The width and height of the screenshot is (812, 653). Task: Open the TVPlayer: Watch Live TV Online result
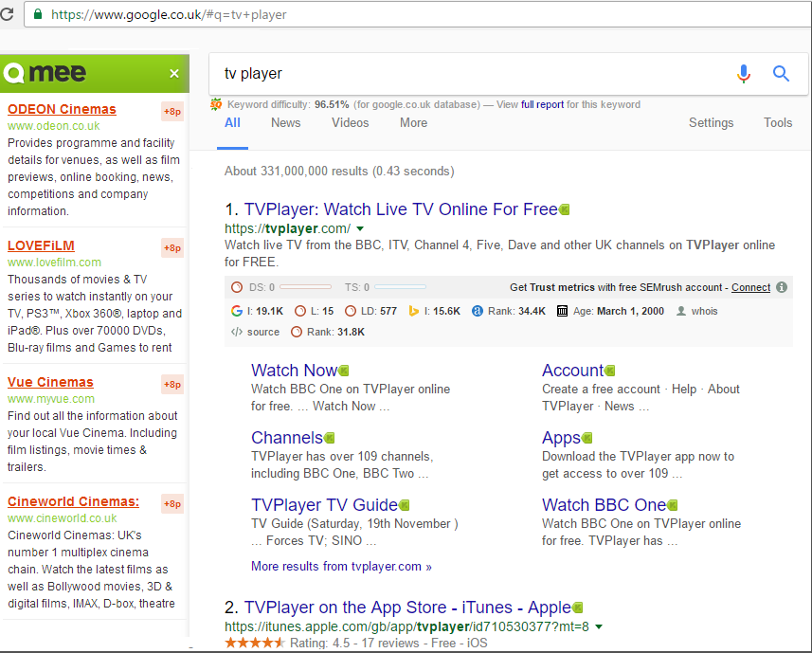click(400, 209)
